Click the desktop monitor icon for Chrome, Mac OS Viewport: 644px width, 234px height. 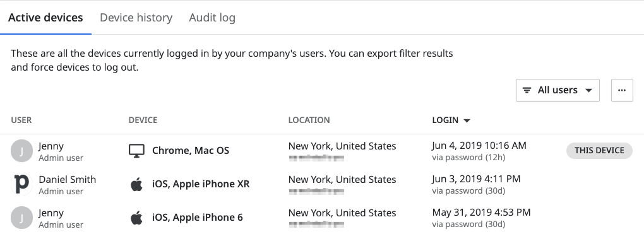tap(136, 151)
